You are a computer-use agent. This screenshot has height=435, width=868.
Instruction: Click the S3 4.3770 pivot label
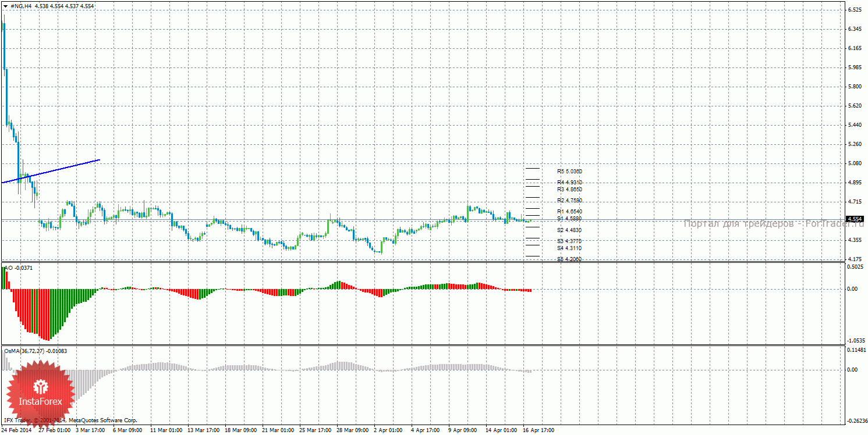point(569,241)
